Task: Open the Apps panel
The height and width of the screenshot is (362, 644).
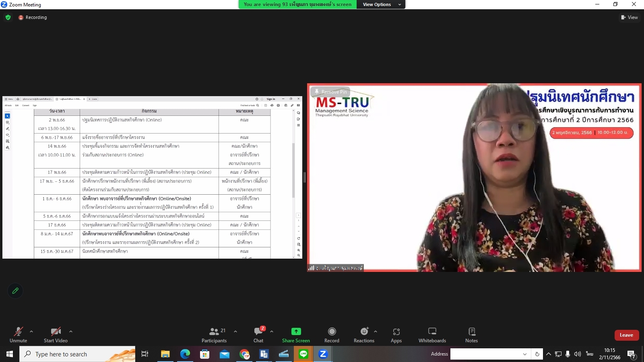Action: pyautogui.click(x=396, y=335)
